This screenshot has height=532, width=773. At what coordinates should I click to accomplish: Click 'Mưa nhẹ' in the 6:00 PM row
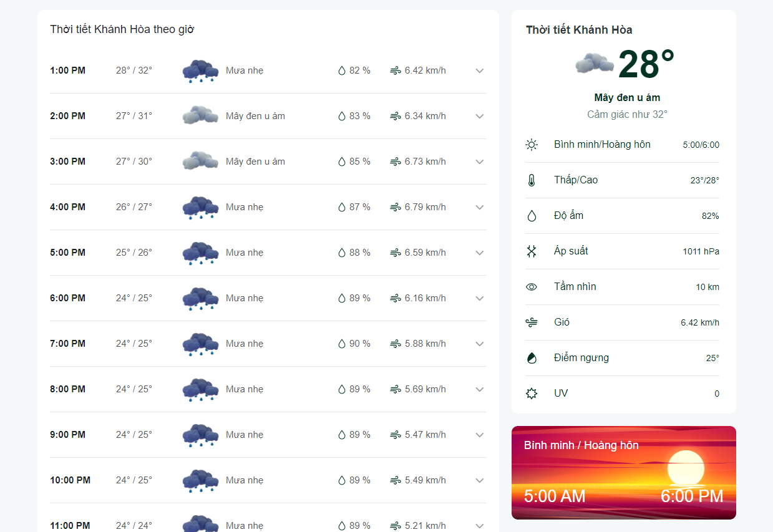pyautogui.click(x=245, y=298)
